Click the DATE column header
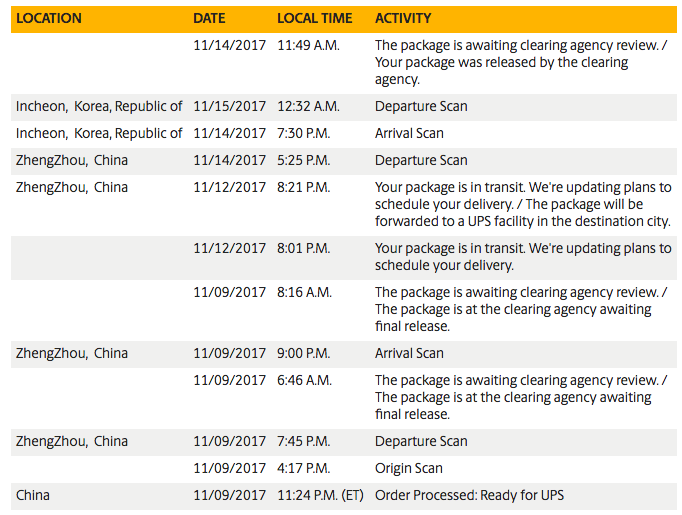This screenshot has width=682, height=515. tap(209, 18)
